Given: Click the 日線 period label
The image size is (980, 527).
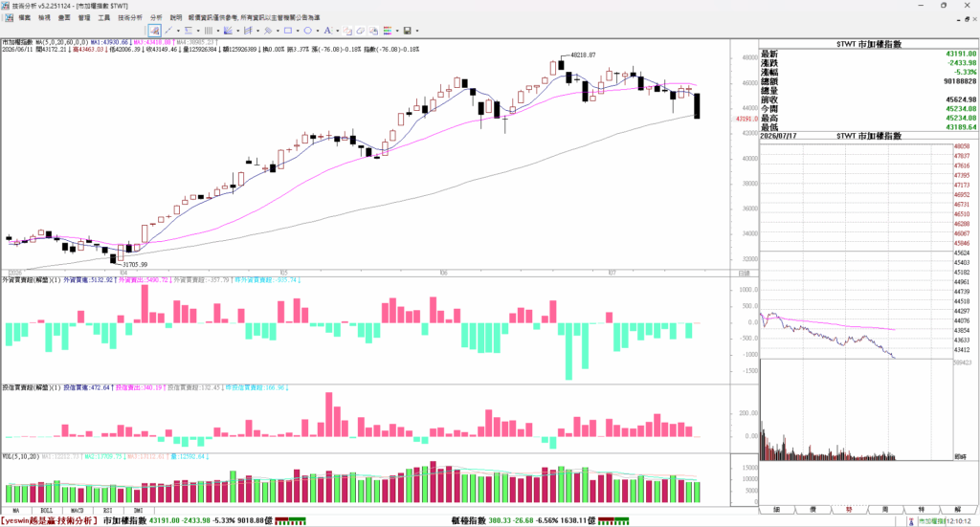Looking at the screenshot, I should click(744, 274).
